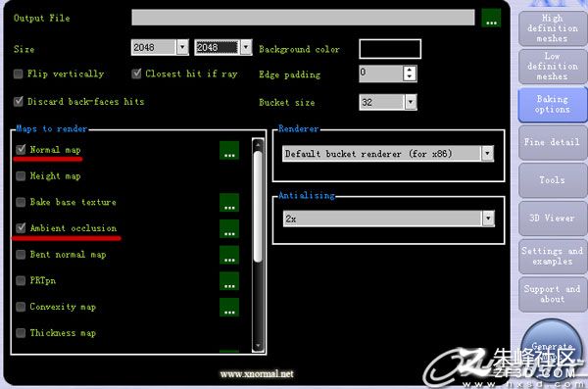Open Convexity map options ellipsis button

229,308
